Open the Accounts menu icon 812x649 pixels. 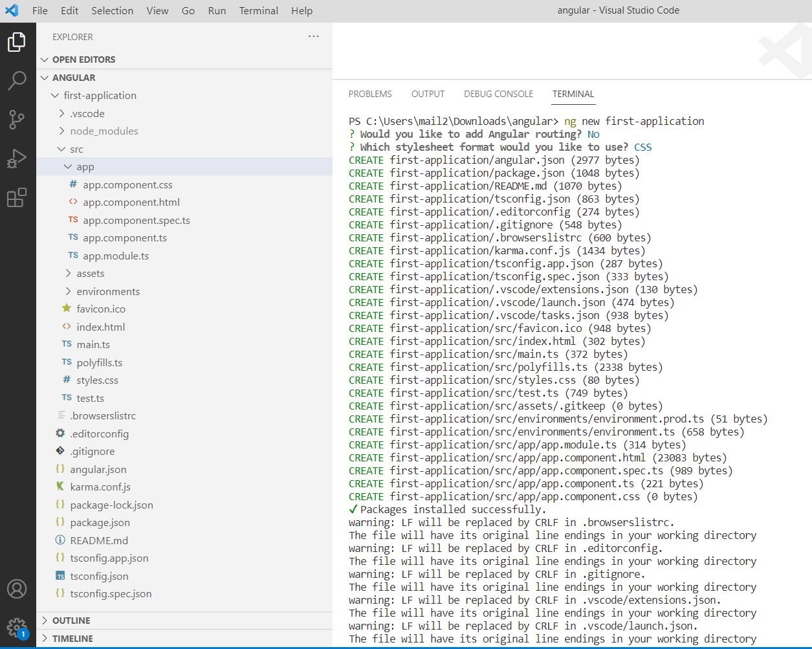pyautogui.click(x=17, y=589)
